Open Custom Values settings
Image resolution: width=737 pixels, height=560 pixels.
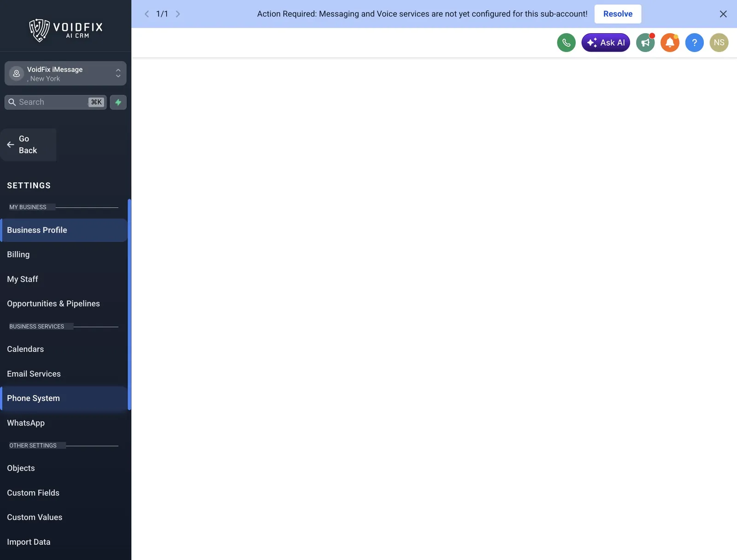click(64, 517)
